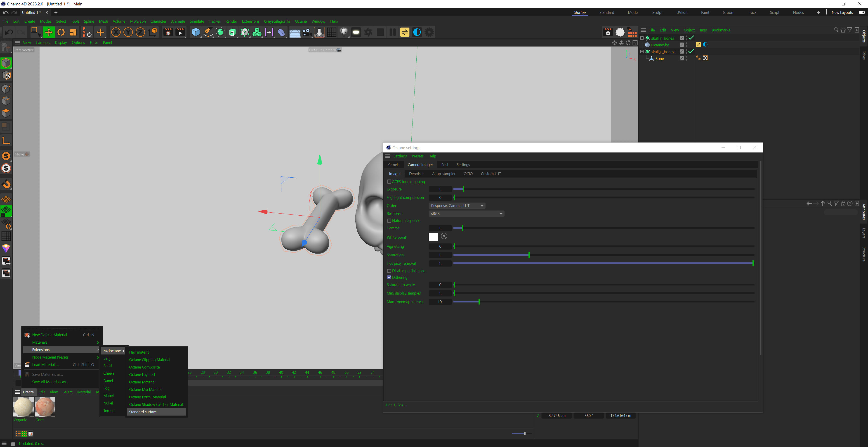Enable ACES tone mapping checkbox
Viewport: 868px width, 447px height.
[x=389, y=182]
